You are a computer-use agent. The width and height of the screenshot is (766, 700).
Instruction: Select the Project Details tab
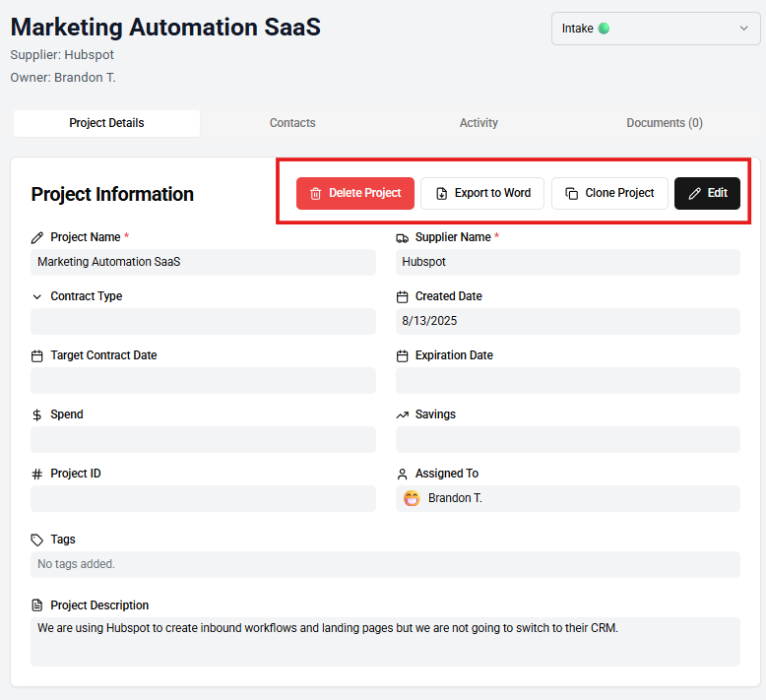click(106, 123)
